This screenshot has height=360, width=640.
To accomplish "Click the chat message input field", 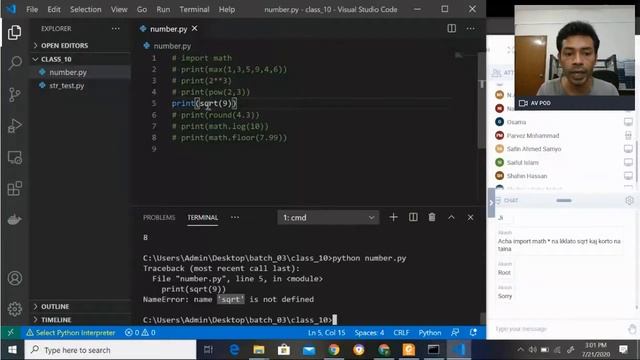I will click(x=558, y=329).
